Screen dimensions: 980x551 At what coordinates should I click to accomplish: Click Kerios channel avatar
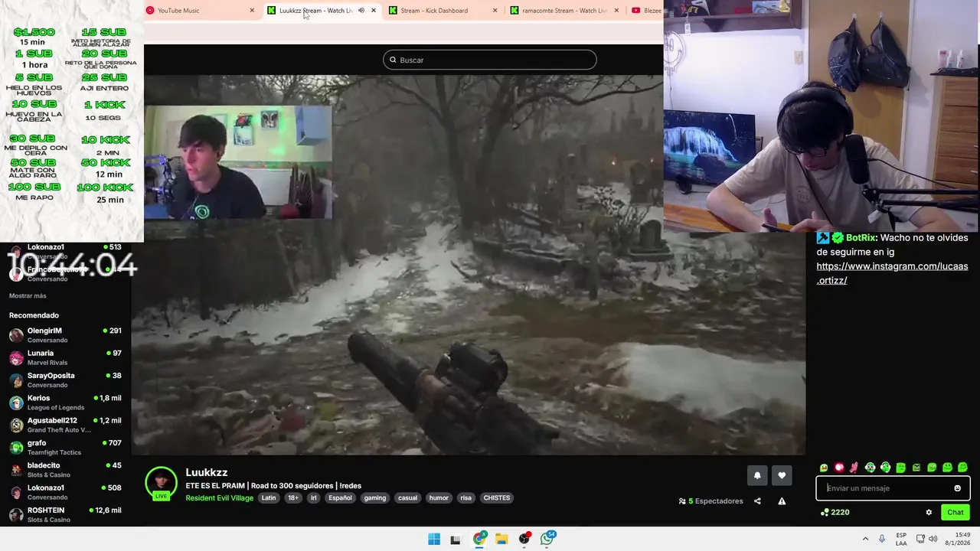[16, 403]
